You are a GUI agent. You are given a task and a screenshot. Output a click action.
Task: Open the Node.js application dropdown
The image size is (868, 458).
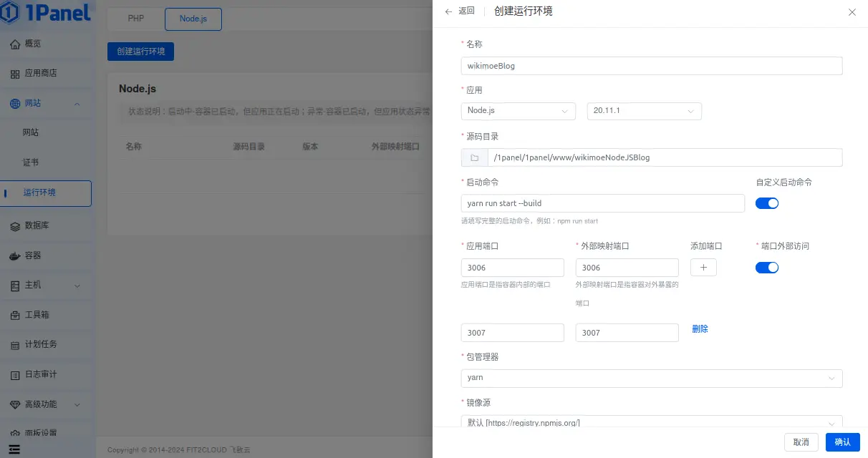pos(518,110)
